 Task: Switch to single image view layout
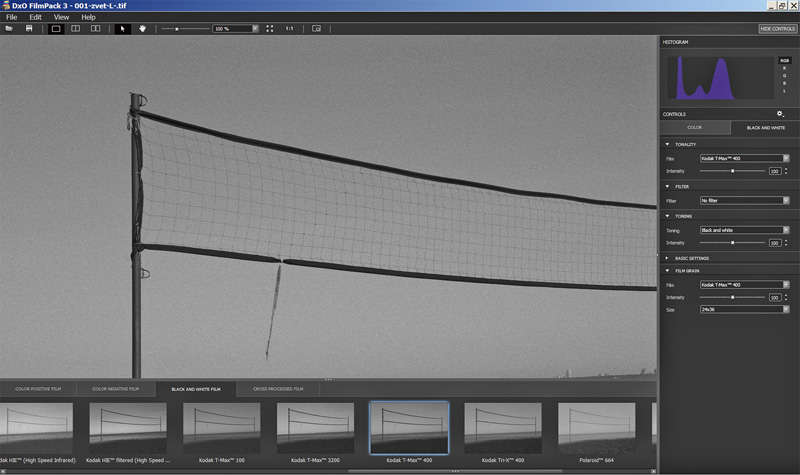(x=56, y=29)
